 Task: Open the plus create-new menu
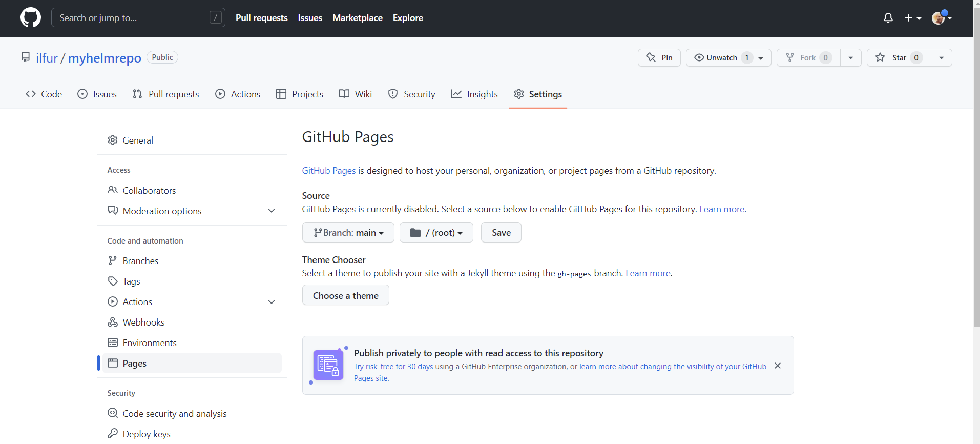(913, 18)
